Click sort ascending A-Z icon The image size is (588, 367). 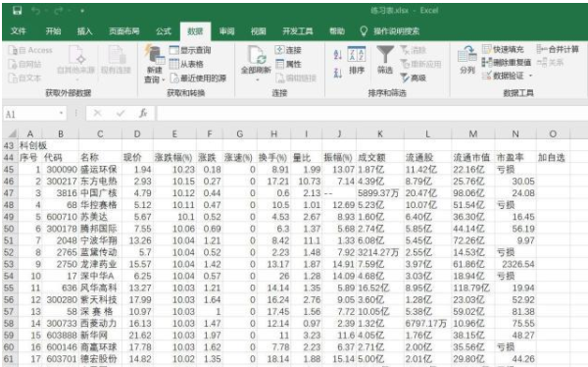337,55
